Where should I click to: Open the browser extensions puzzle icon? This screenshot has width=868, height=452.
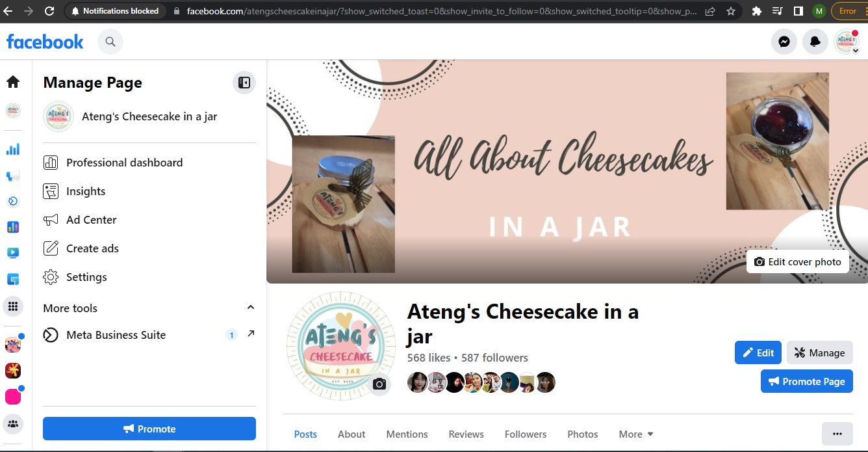pyautogui.click(x=756, y=11)
